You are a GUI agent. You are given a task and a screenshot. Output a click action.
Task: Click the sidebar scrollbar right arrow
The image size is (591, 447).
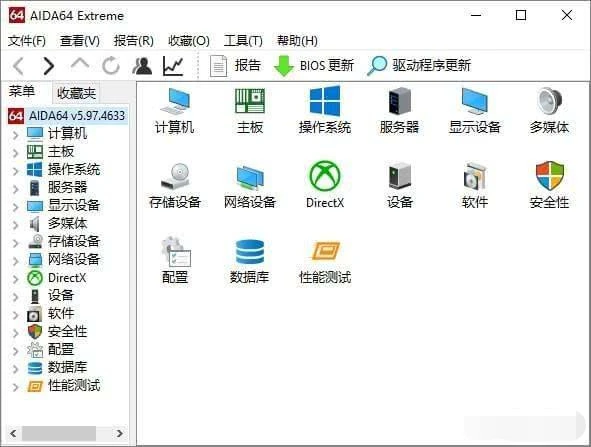click(x=119, y=433)
